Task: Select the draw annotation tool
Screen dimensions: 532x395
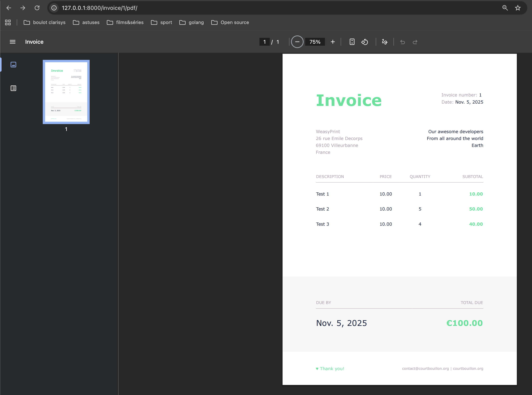Action: [x=384, y=42]
